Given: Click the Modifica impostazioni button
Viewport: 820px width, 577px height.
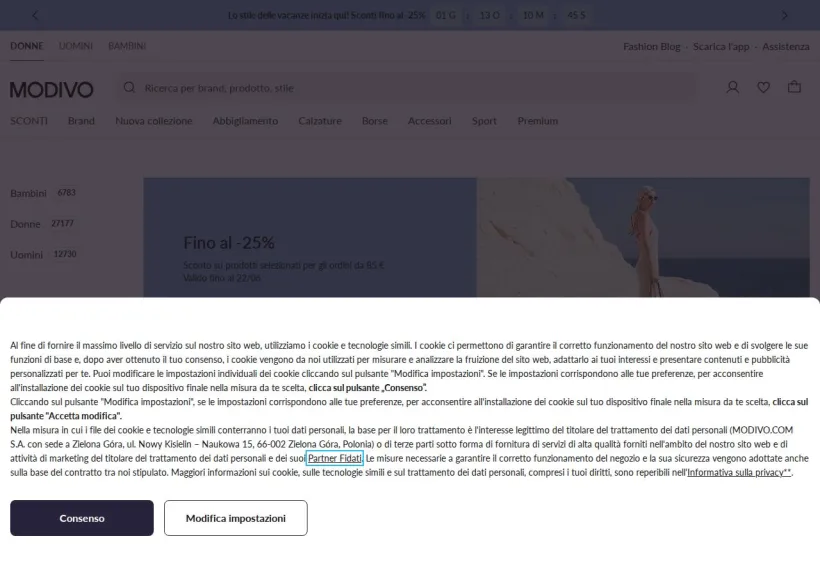Looking at the screenshot, I should click(236, 518).
